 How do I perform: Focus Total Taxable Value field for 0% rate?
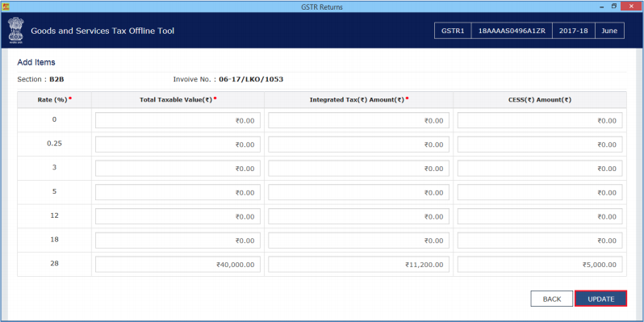click(x=178, y=120)
